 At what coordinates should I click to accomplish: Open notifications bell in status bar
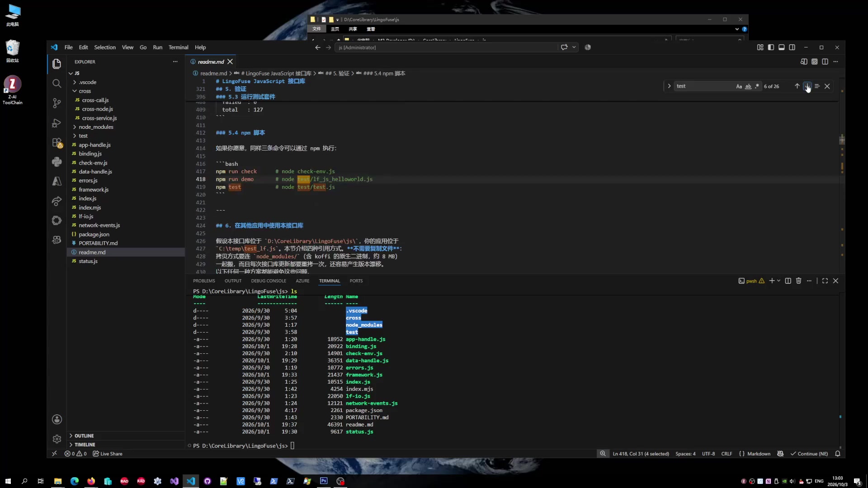point(837,454)
